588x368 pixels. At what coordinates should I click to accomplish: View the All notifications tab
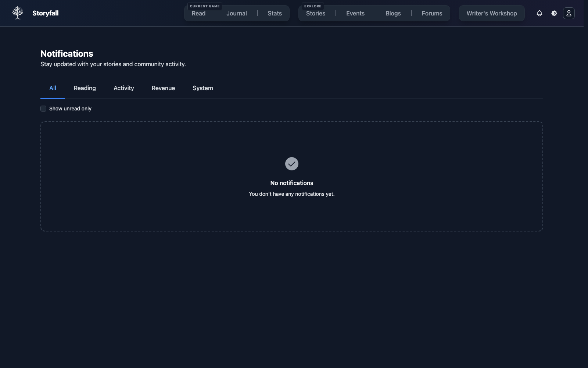coord(53,88)
